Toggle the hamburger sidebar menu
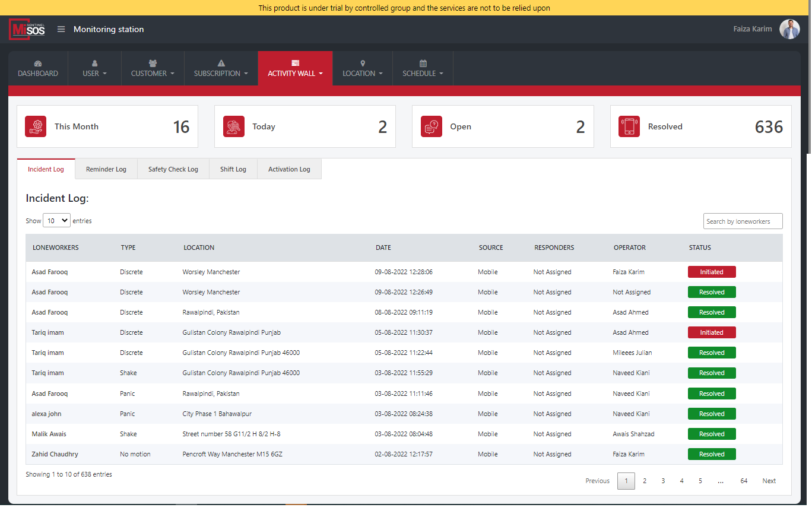Viewport: 812px width, 514px height. [x=61, y=29]
